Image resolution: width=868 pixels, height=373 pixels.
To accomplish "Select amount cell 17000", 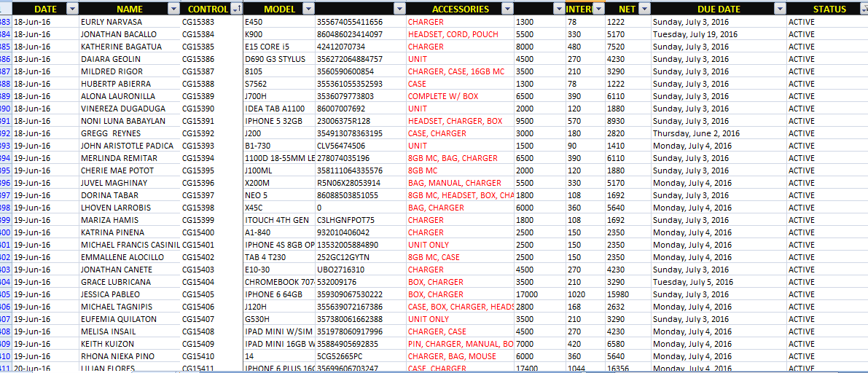I will pyautogui.click(x=540, y=294).
